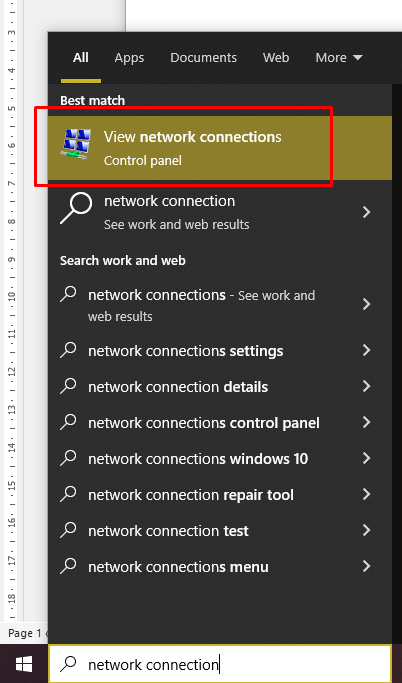Click the search icon beside 'network connections menu'

tap(68, 566)
